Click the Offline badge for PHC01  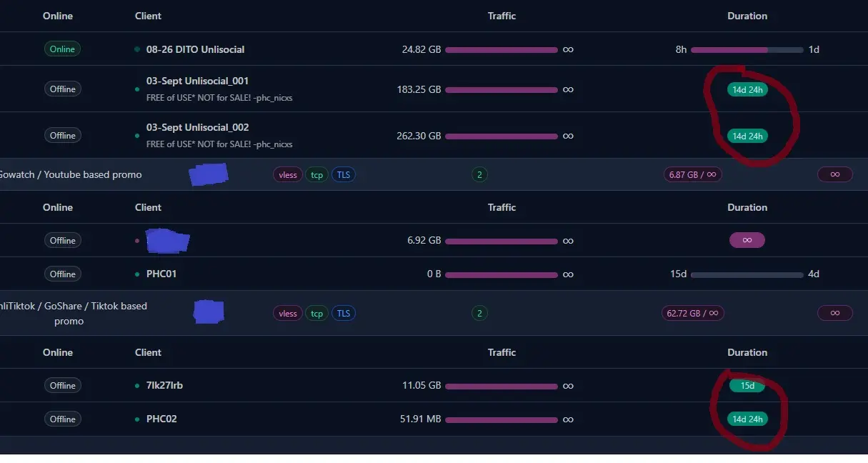pos(62,274)
